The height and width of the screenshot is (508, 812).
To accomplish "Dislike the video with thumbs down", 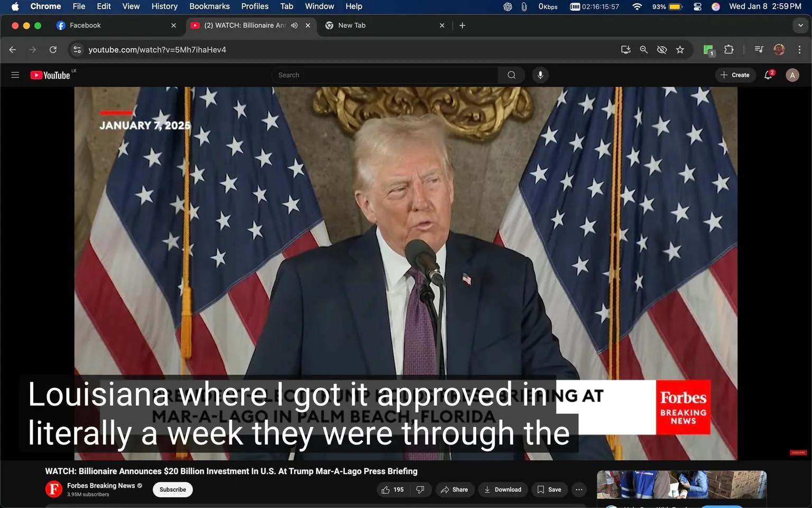I will (x=420, y=489).
